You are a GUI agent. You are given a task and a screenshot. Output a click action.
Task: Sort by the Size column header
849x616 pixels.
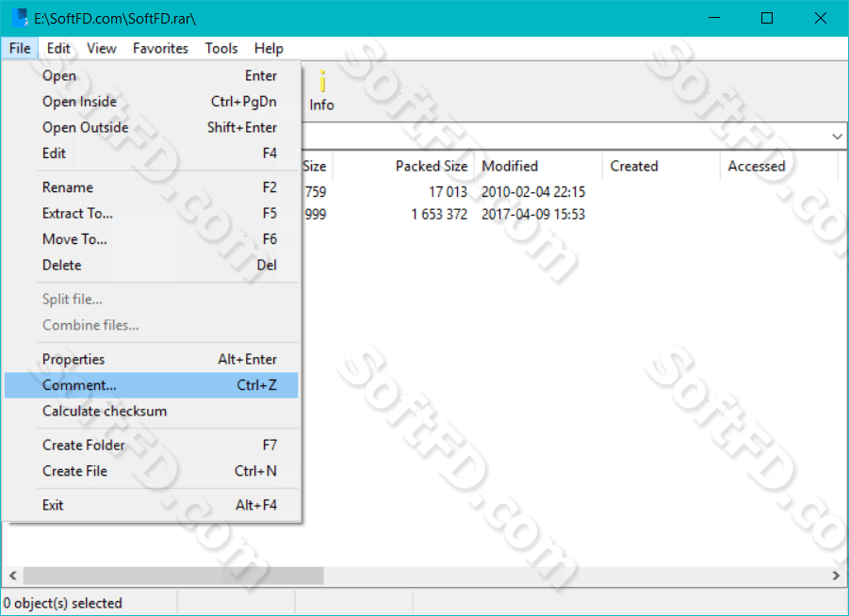coord(317,166)
